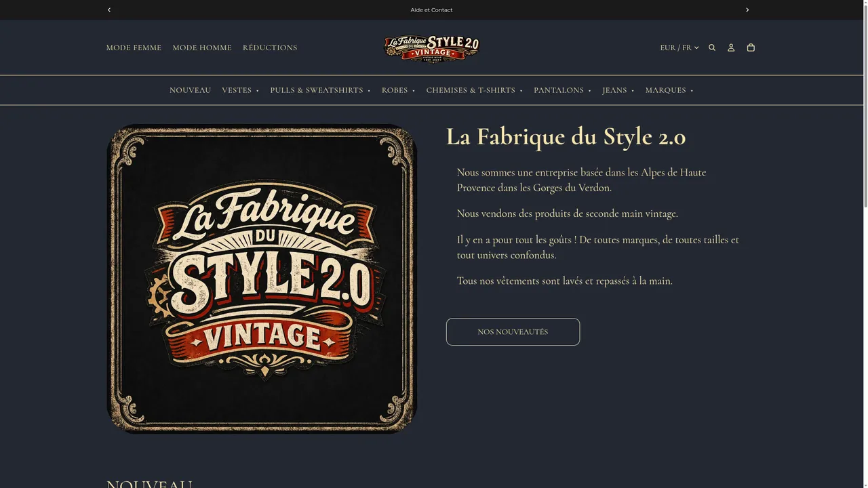This screenshot has width=868, height=488.
Task: Open the EUR / FR currency selector
Action: tap(679, 47)
